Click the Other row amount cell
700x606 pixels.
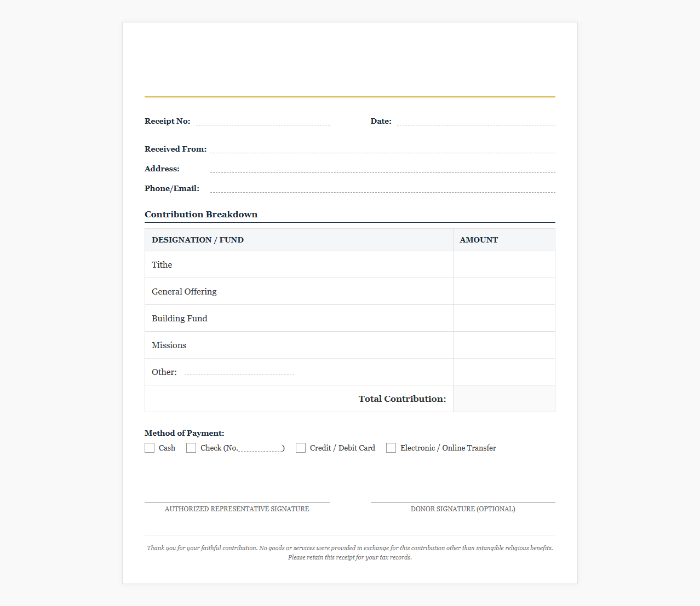click(x=504, y=372)
